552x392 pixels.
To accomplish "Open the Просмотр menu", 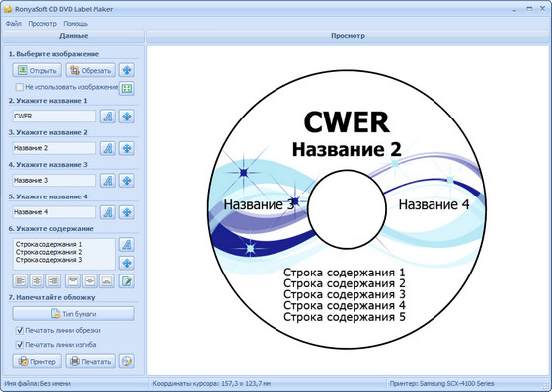I will [x=42, y=24].
